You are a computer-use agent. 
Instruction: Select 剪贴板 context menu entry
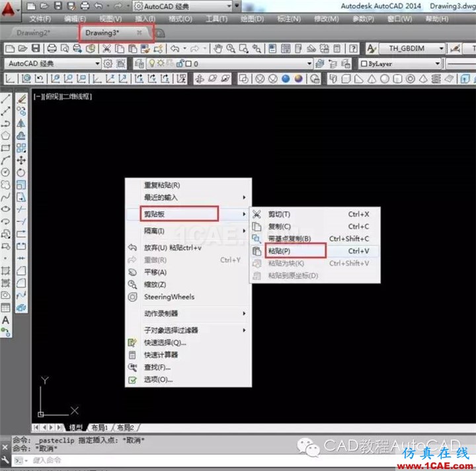click(x=188, y=214)
